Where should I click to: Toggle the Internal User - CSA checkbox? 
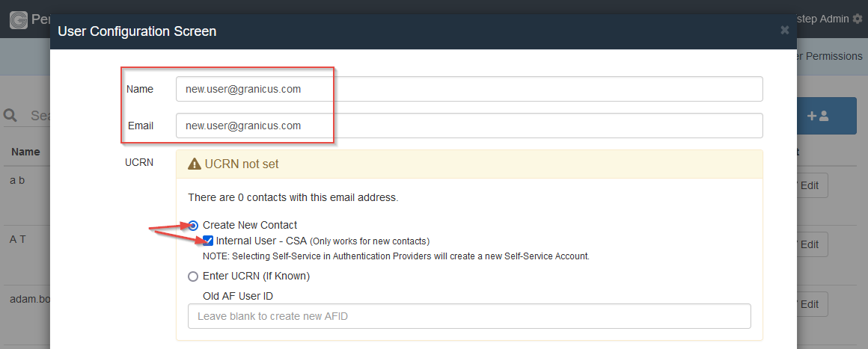pyautogui.click(x=209, y=241)
